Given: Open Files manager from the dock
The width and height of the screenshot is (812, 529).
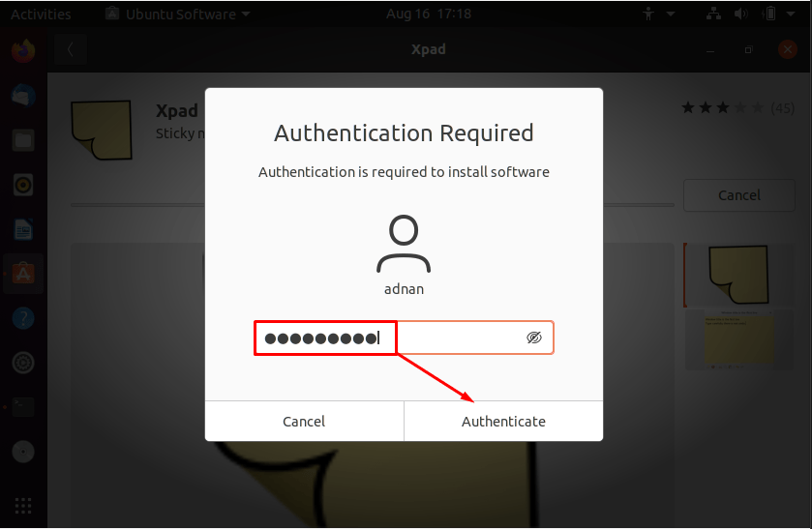Looking at the screenshot, I should point(23,140).
